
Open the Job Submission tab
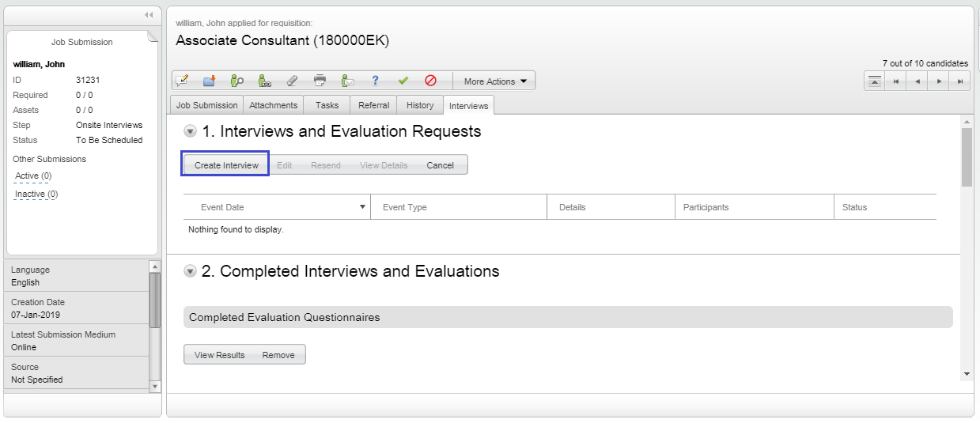[x=206, y=105]
